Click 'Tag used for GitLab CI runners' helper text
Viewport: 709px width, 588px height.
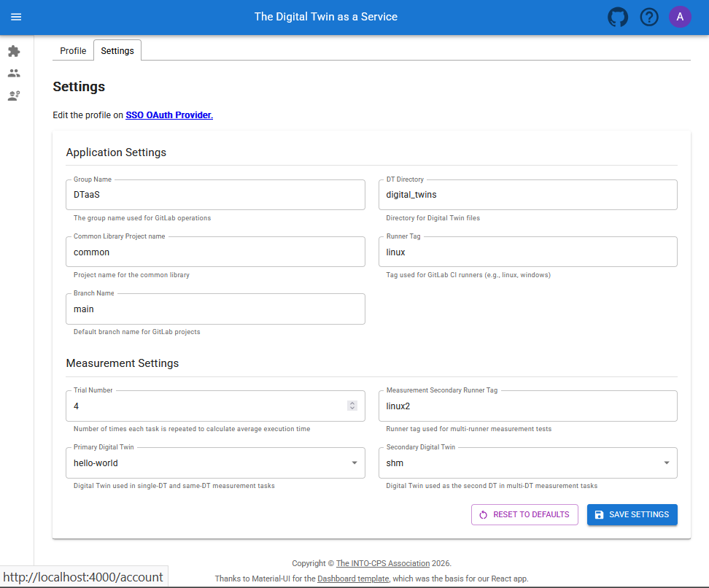click(468, 275)
